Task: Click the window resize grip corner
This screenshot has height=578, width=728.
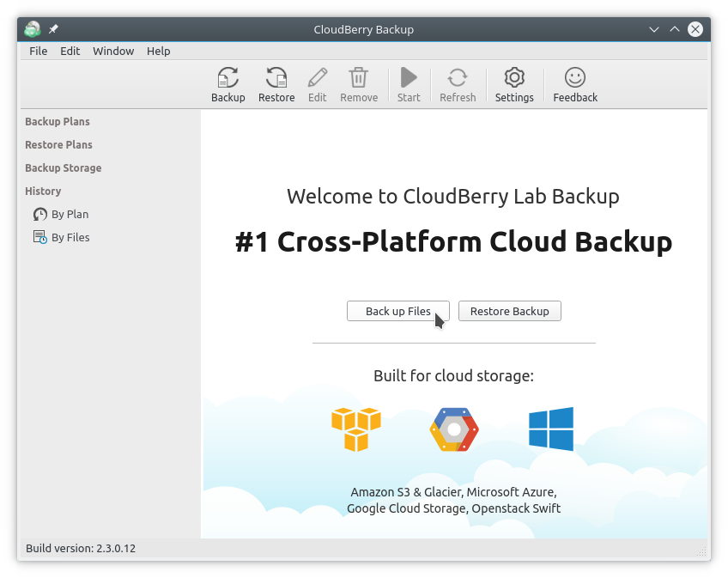Action: click(701, 551)
